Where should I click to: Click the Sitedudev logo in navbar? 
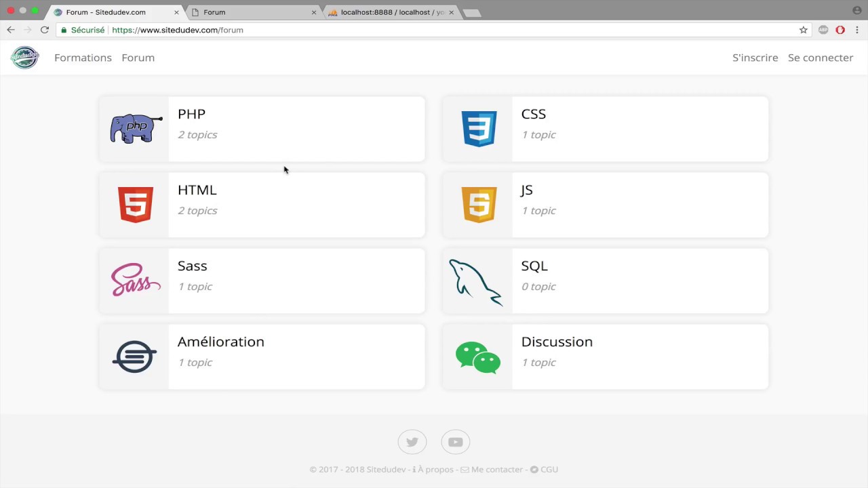click(x=25, y=58)
